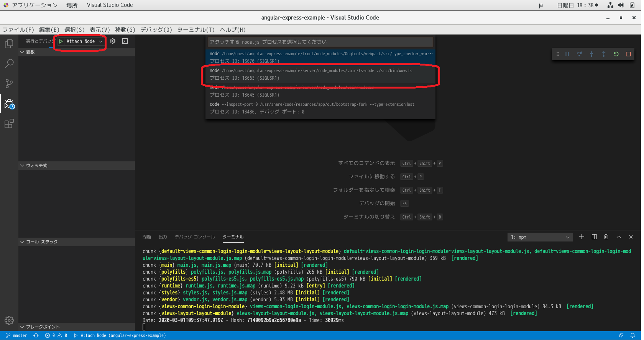Click the master branch indicator
644x340 pixels.
(x=16, y=335)
